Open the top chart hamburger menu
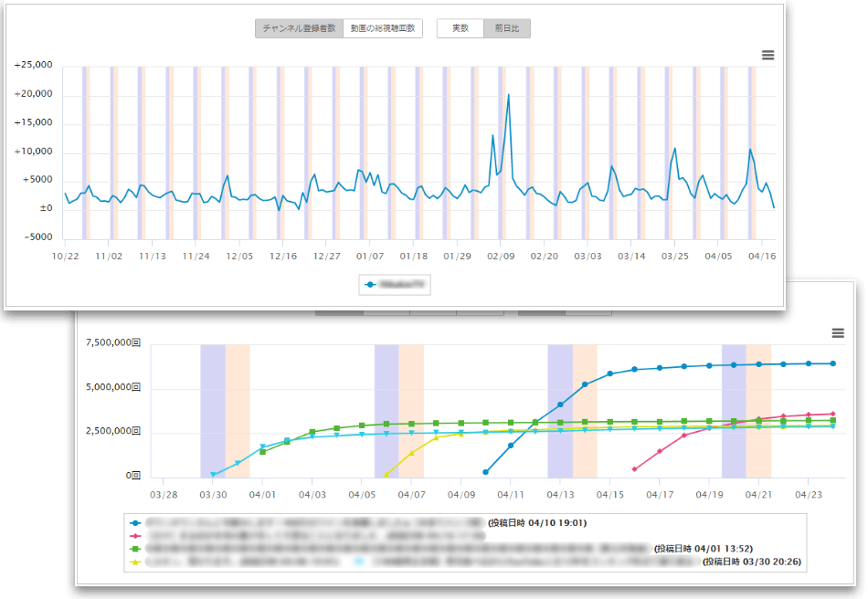The image size is (868, 599). [x=767, y=56]
